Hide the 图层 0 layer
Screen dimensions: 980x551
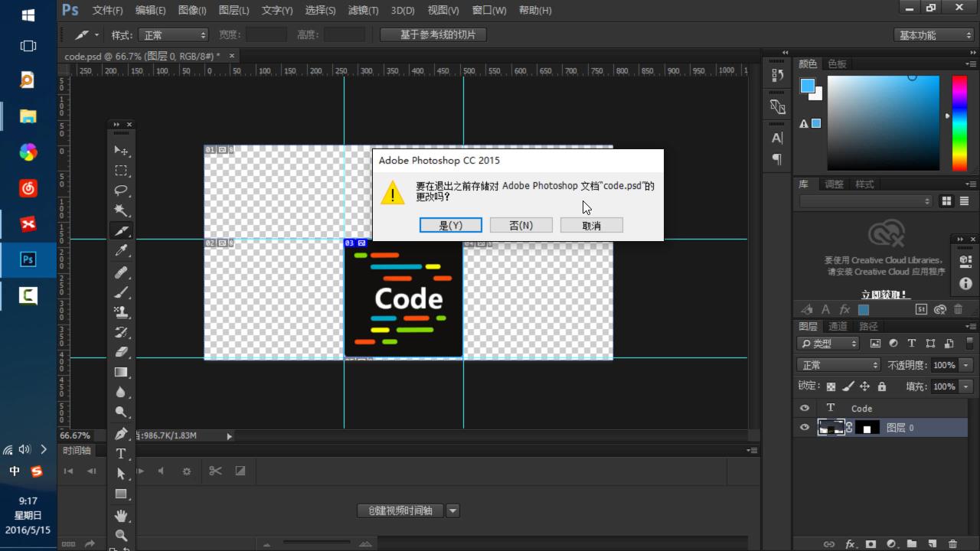pyautogui.click(x=804, y=428)
